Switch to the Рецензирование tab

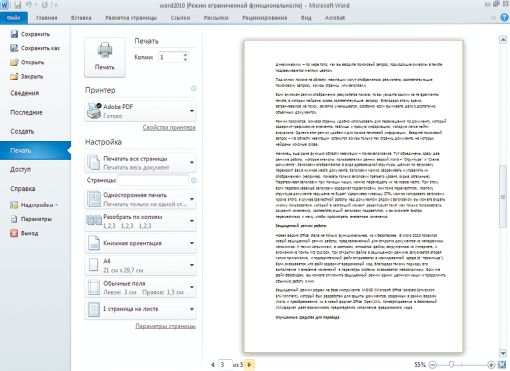[x=265, y=18]
